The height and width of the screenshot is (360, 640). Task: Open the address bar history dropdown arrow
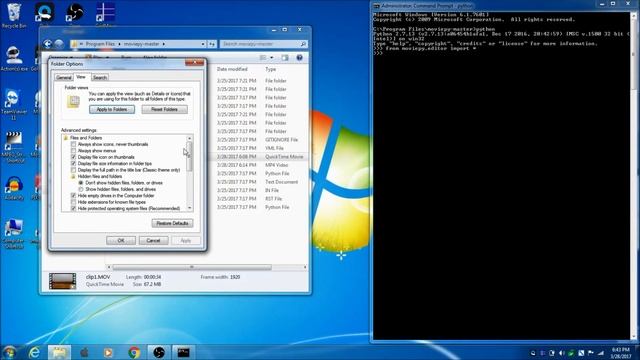coord(203,44)
